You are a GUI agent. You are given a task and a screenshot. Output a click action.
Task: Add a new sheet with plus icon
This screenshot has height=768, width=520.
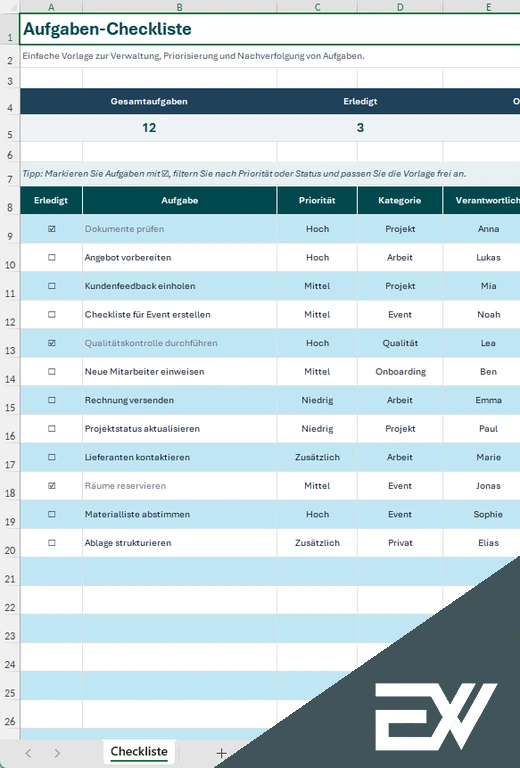221,753
